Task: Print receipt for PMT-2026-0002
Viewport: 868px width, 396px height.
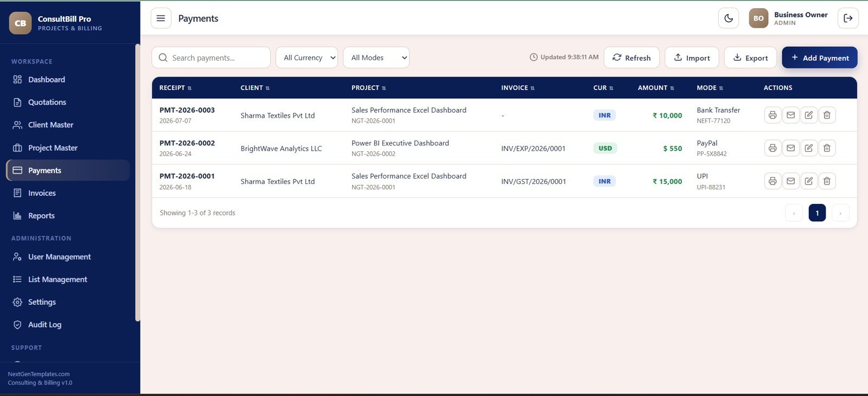Action: (x=773, y=148)
